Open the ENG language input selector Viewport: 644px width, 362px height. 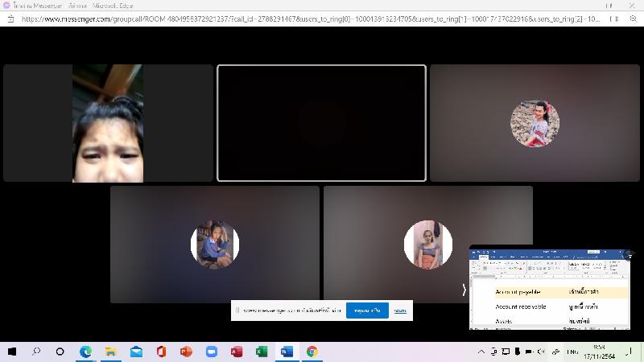(572, 352)
